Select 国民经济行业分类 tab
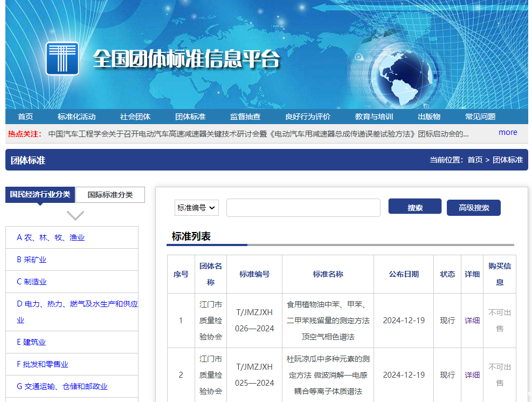Image resolution: width=532 pixels, height=402 pixels. coord(40,195)
